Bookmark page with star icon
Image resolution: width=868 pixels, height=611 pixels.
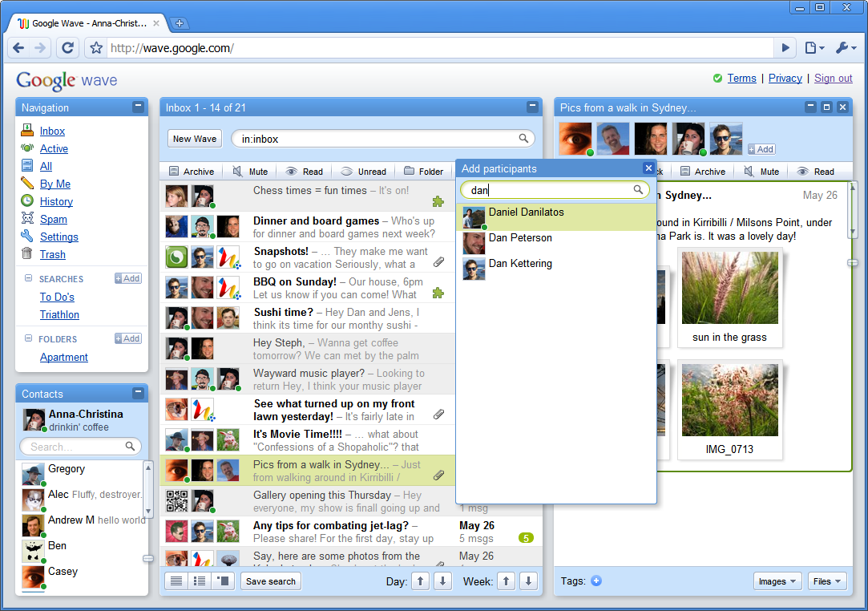[x=96, y=48]
